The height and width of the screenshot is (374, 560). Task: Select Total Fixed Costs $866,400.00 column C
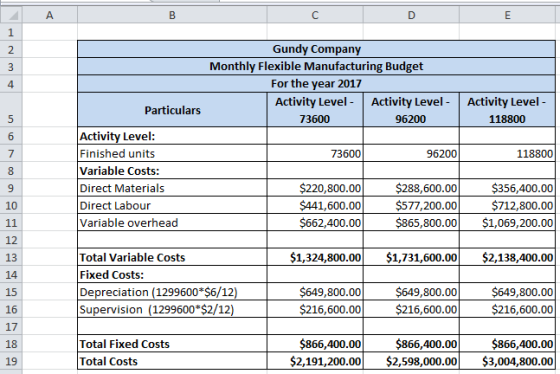pyautogui.click(x=315, y=344)
